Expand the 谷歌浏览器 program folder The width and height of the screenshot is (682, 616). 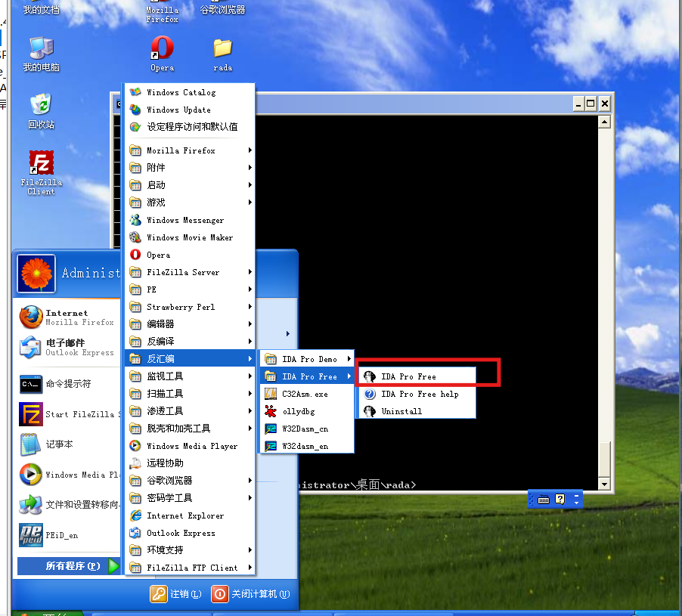click(190, 481)
